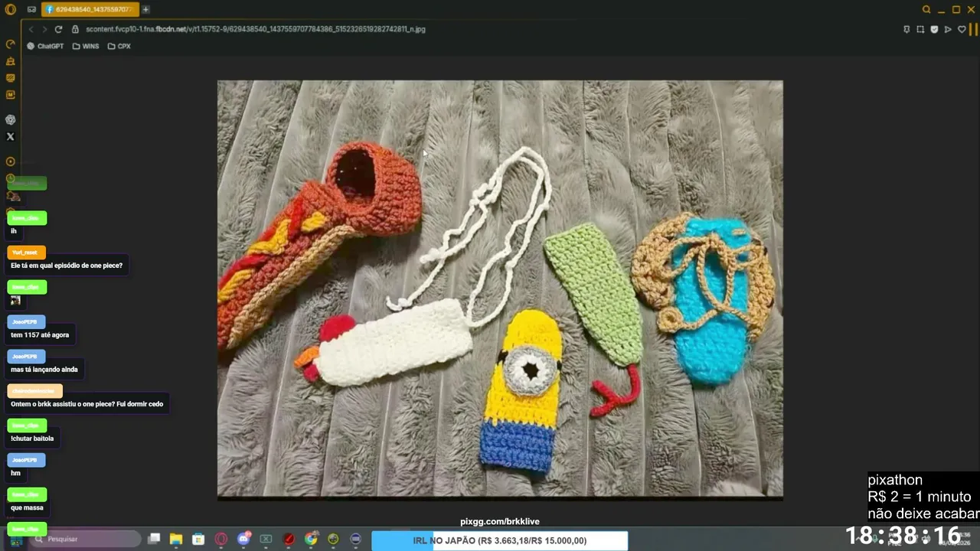Take a snapshot with the capture icon
This screenshot has width=980, height=551.
(920, 29)
